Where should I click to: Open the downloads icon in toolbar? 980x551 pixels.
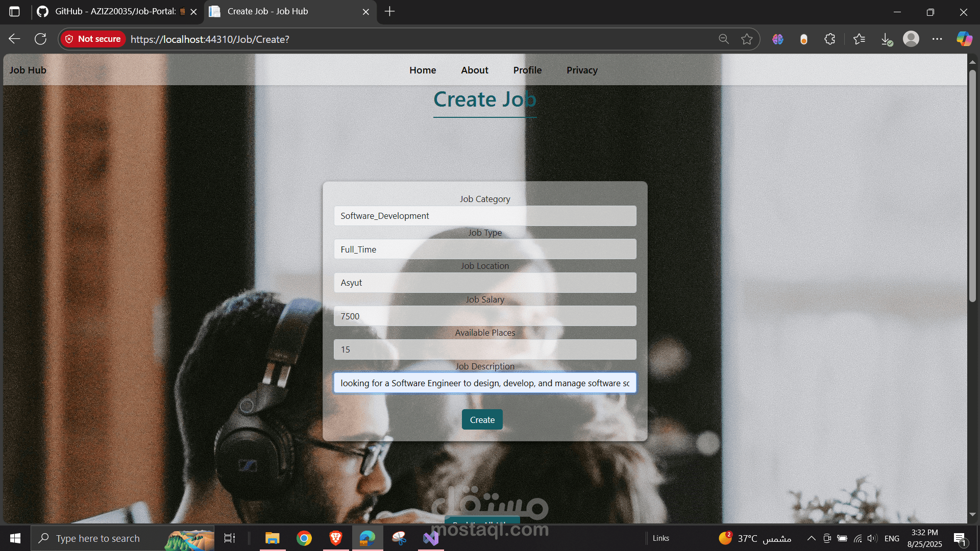tap(886, 39)
